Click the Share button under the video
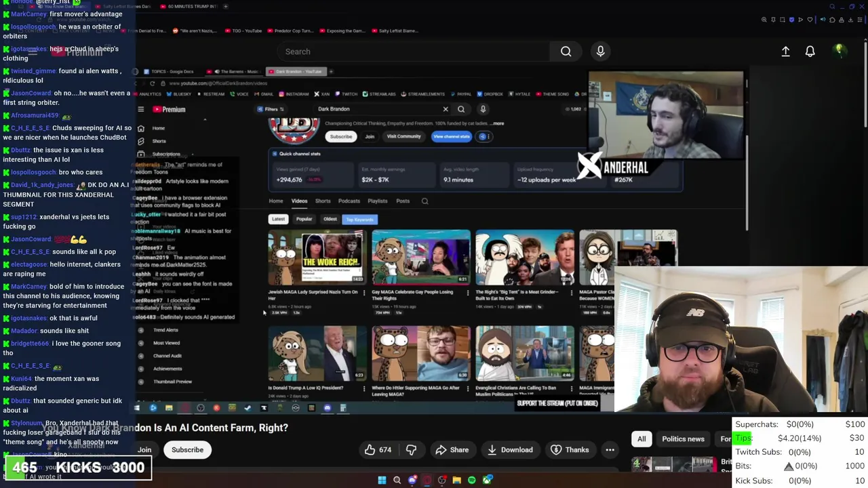868x488 pixels. [x=452, y=449]
